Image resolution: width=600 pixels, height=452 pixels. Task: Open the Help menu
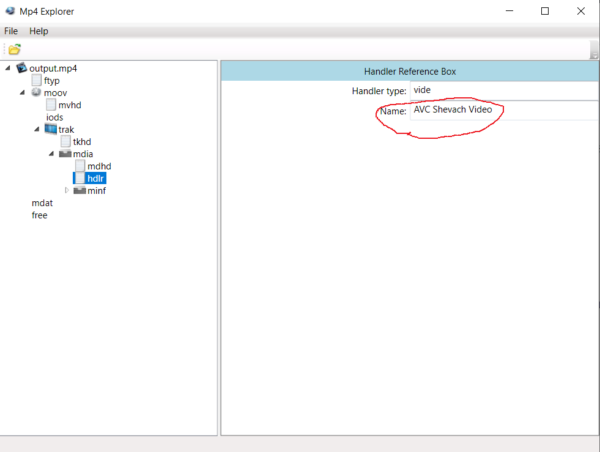39,31
